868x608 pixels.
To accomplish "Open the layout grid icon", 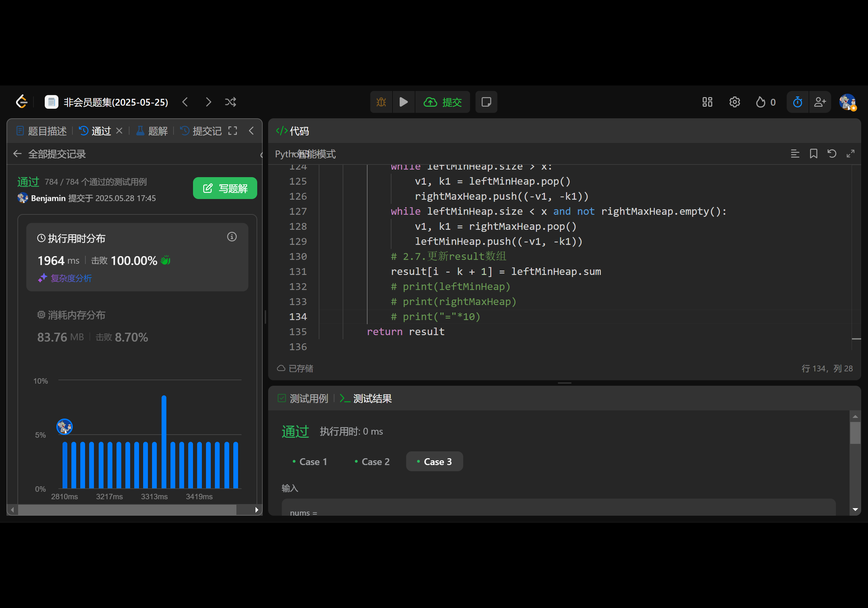I will point(707,102).
